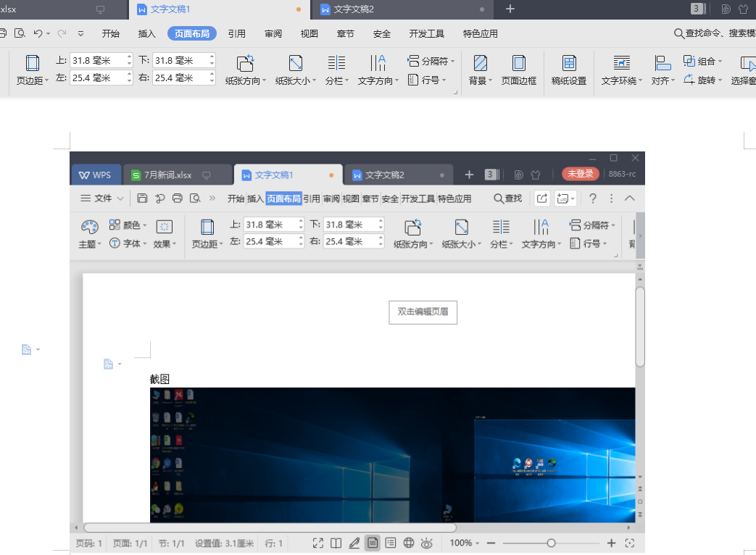
Task: Toggle page view icon in the embedded status bar
Action: [373, 543]
